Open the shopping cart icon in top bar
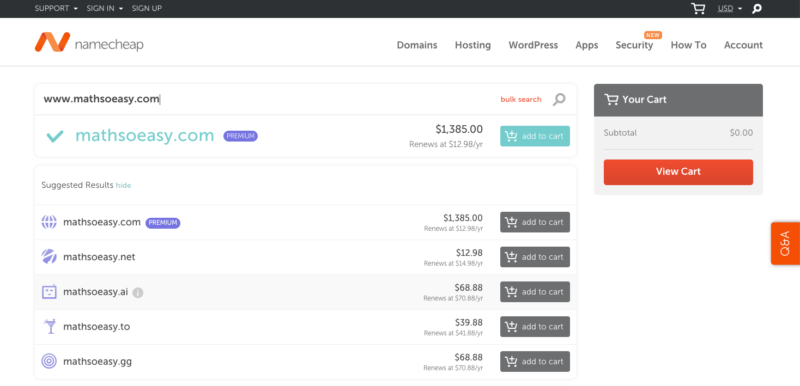Screen dimensions: 800x386 (x=698, y=9)
